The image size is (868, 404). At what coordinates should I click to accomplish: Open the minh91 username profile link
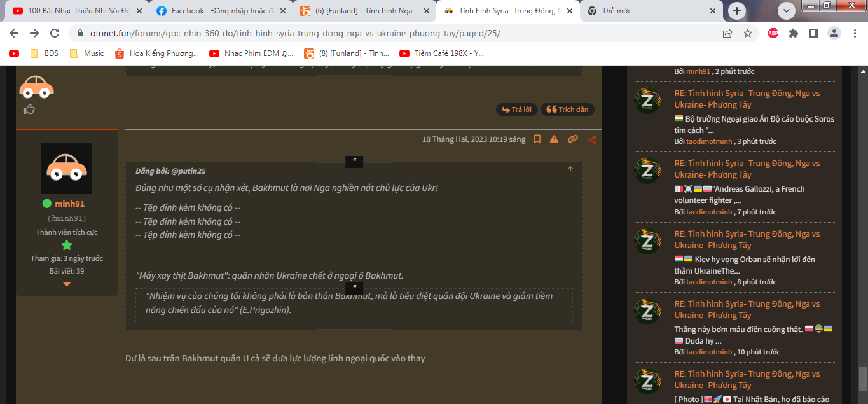pyautogui.click(x=69, y=204)
